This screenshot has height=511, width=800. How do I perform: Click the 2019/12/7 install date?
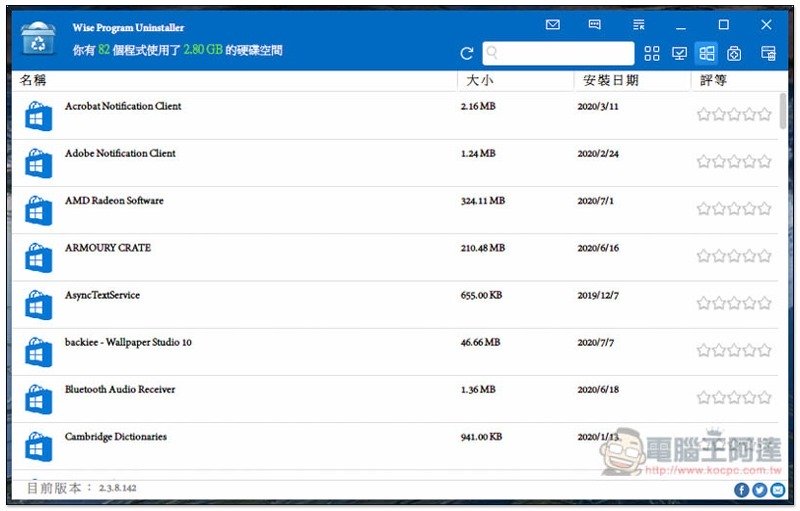(x=598, y=295)
